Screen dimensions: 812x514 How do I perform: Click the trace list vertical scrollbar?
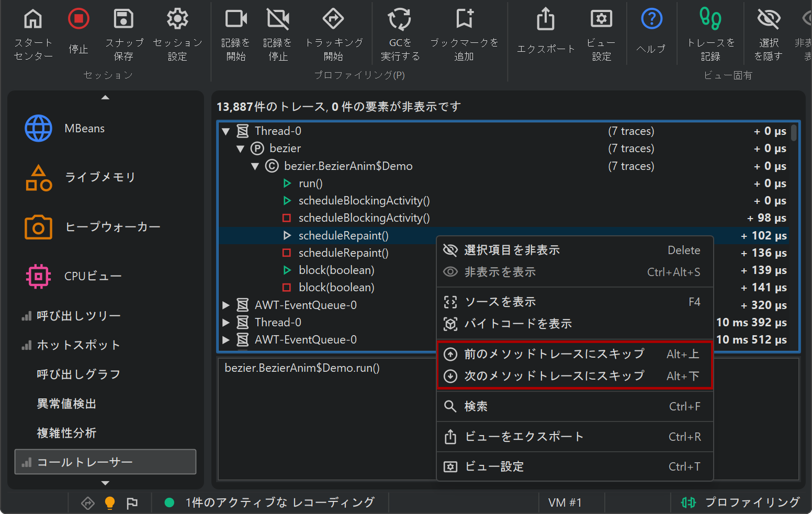pyautogui.click(x=794, y=133)
